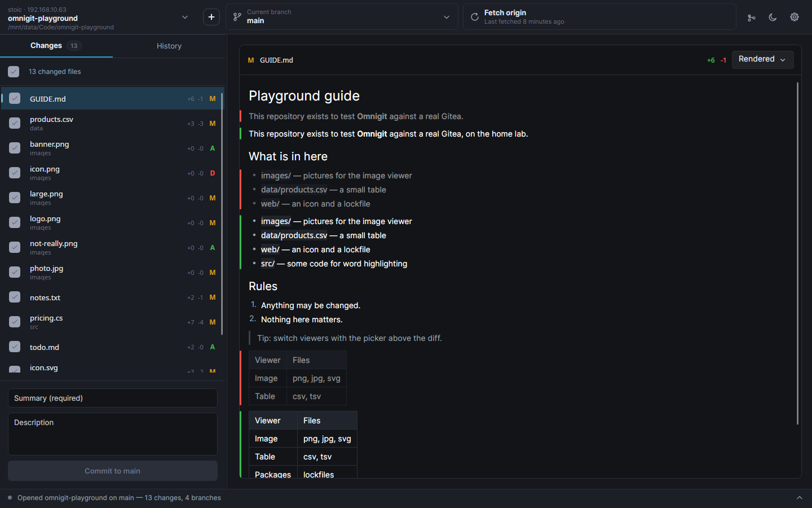The width and height of the screenshot is (812, 508).
Task: Uncheck the pricing.cs checkbox
Action: (x=15, y=322)
